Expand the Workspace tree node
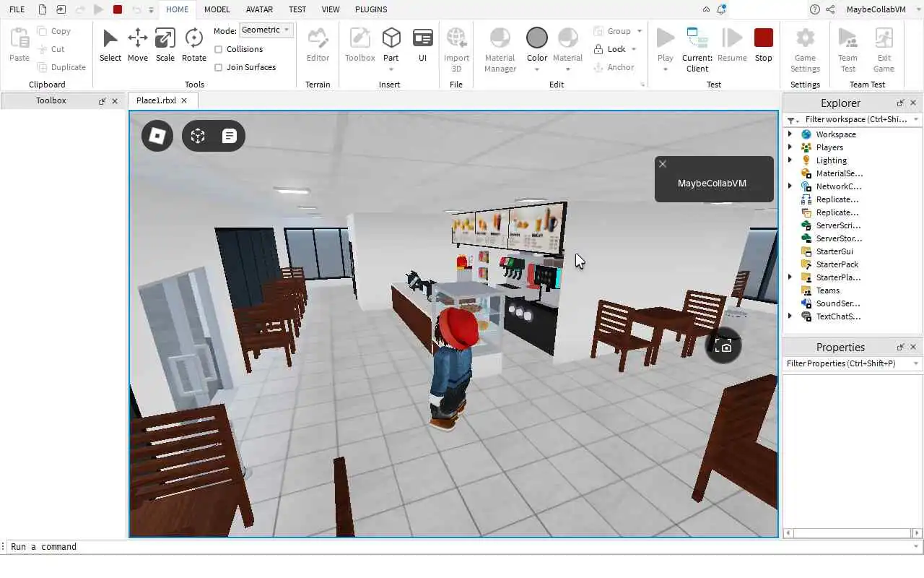Image resolution: width=924 pixels, height=578 pixels. [x=790, y=134]
